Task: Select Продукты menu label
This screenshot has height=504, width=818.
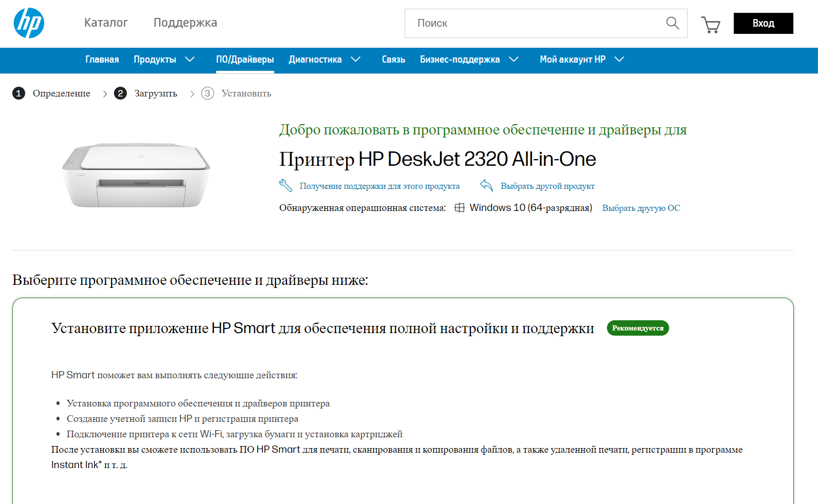Action: pos(155,60)
